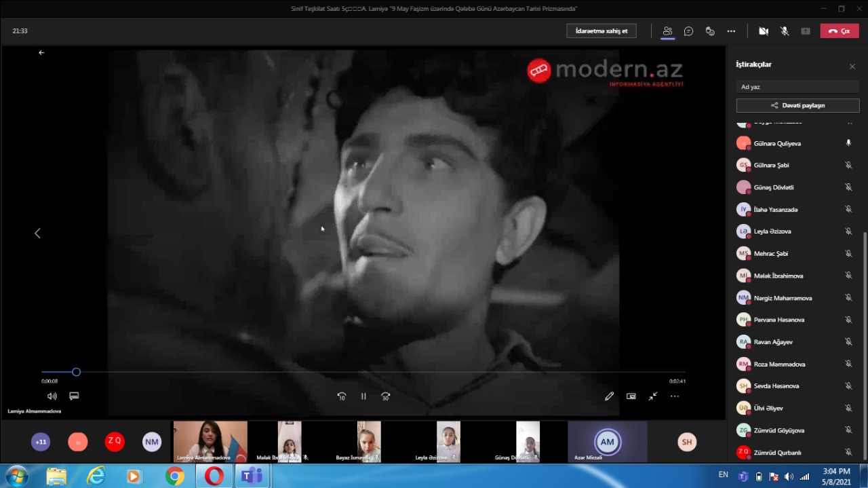
Task: Toggle Gülnarə Şəbi's muted mic icon
Action: (848, 165)
